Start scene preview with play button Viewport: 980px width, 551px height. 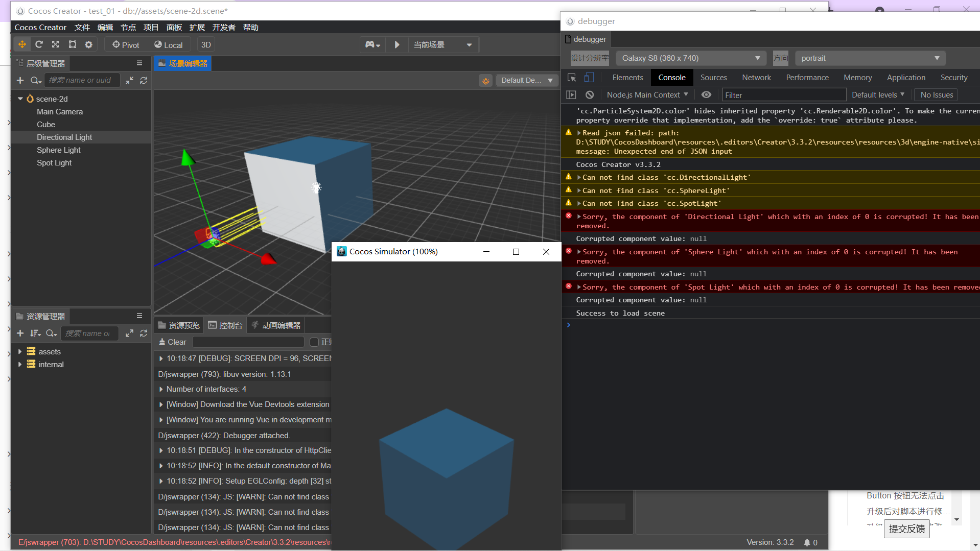point(397,45)
